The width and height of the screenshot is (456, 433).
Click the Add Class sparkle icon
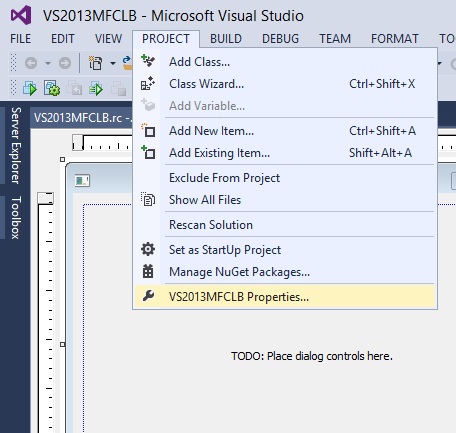coord(148,61)
